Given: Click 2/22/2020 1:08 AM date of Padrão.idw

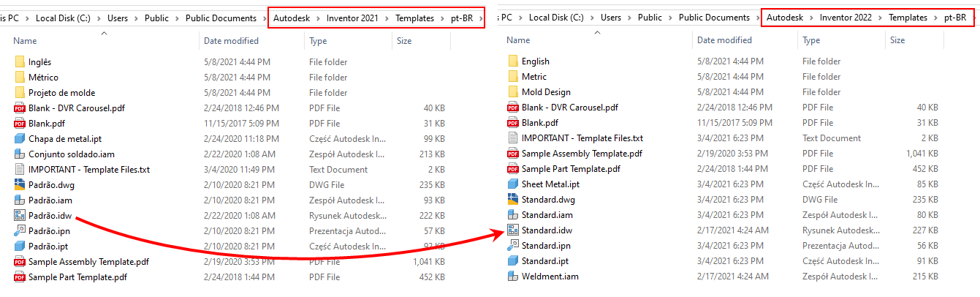Looking at the screenshot, I should pyautogui.click(x=240, y=216).
